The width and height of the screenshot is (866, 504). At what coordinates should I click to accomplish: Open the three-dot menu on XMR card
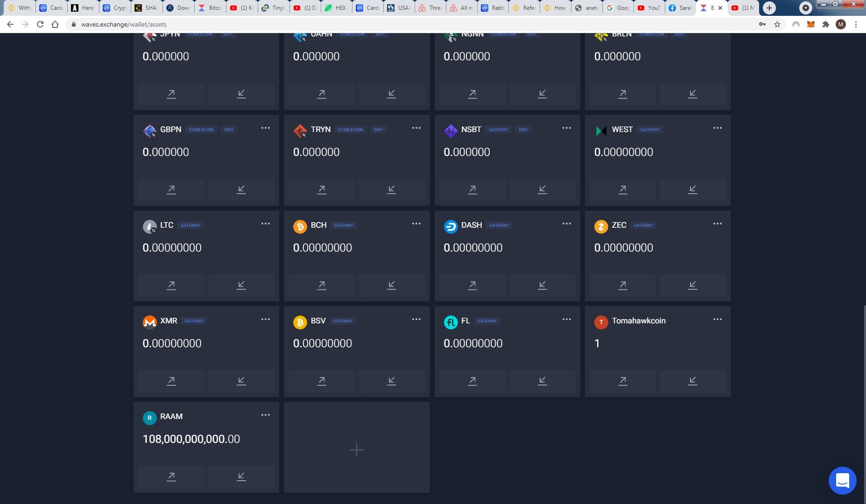[x=266, y=319]
